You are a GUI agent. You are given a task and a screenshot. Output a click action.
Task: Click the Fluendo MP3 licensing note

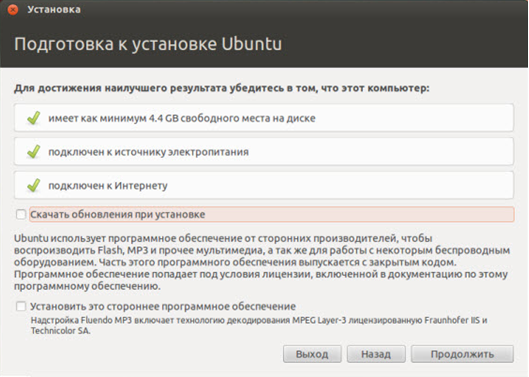259,325
